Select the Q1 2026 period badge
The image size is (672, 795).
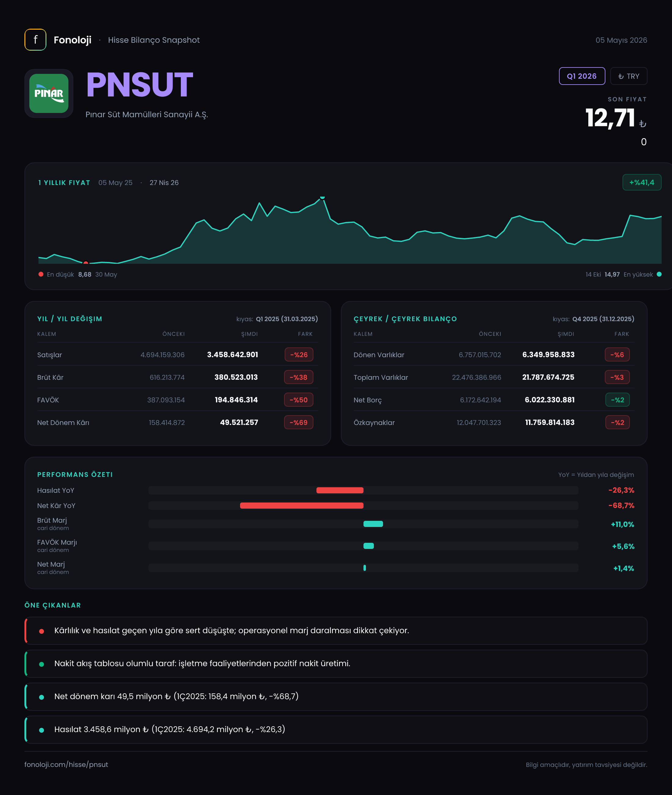click(582, 76)
